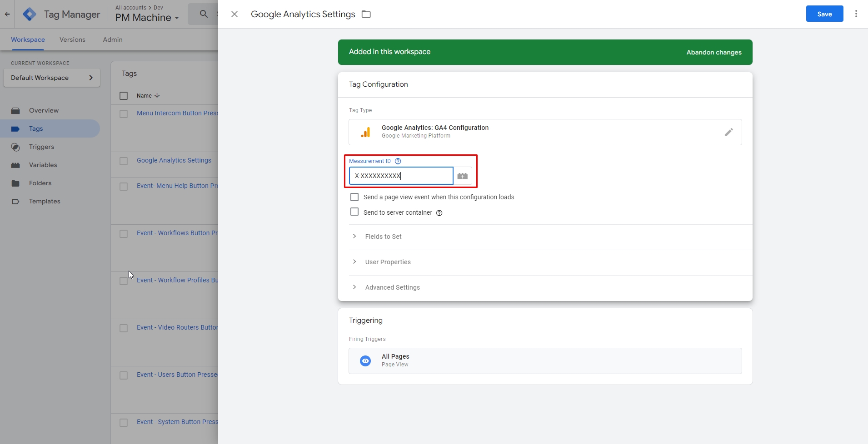Click the Overview sidebar icon
The height and width of the screenshot is (444, 868).
click(15, 111)
